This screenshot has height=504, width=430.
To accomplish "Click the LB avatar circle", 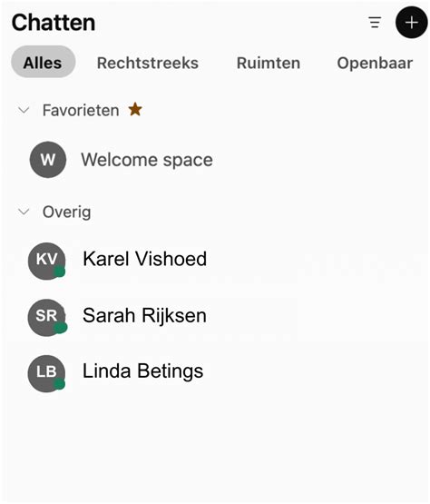I will [47, 373].
